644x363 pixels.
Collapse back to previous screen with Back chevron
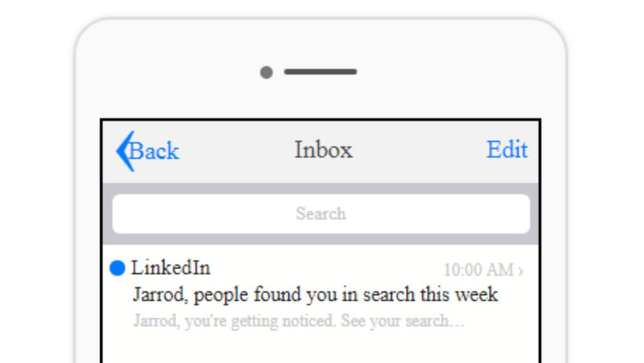[x=122, y=150]
